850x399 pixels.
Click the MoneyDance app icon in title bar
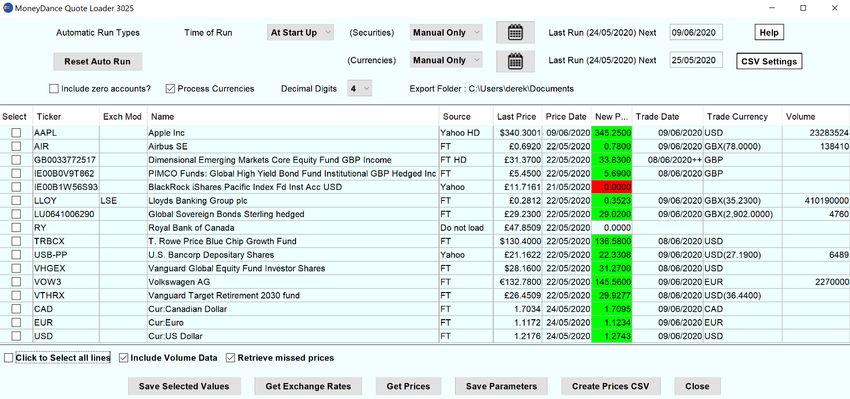click(x=8, y=8)
